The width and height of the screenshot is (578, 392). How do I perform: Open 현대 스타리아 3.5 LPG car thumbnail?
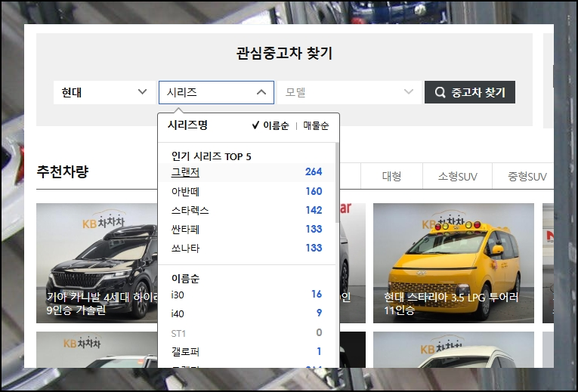(453, 263)
